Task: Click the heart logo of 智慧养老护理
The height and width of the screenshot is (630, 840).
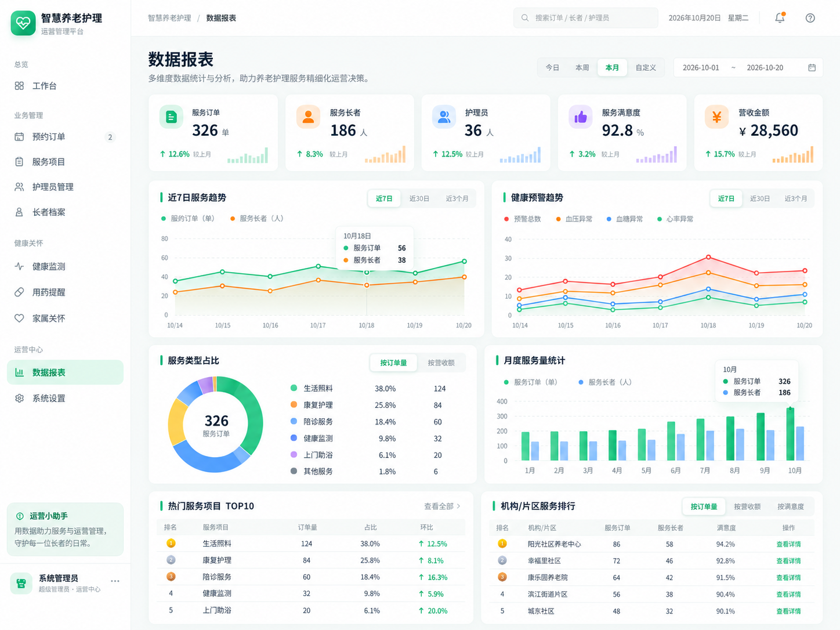Action: (23, 23)
